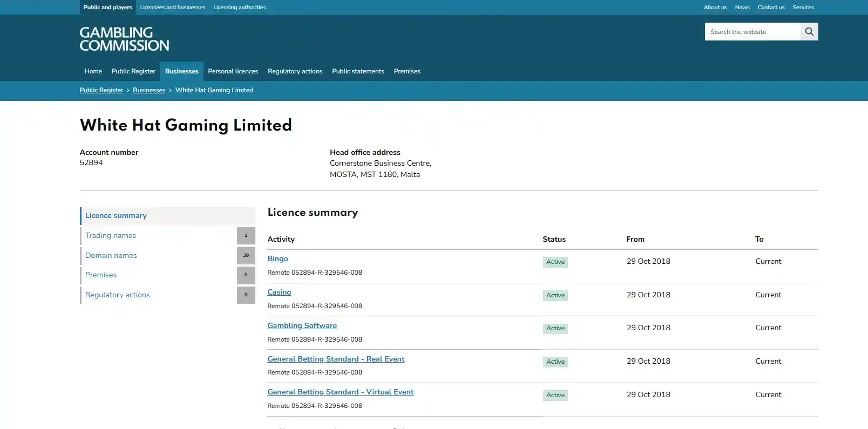Click the Businesses breadcrumb link

pos(149,90)
